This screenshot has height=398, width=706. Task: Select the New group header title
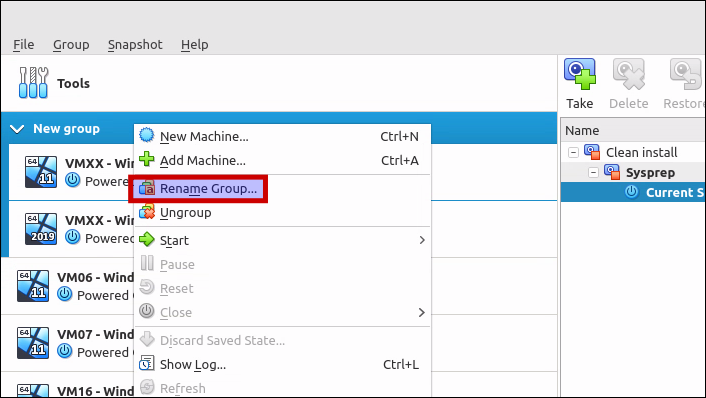click(x=66, y=129)
